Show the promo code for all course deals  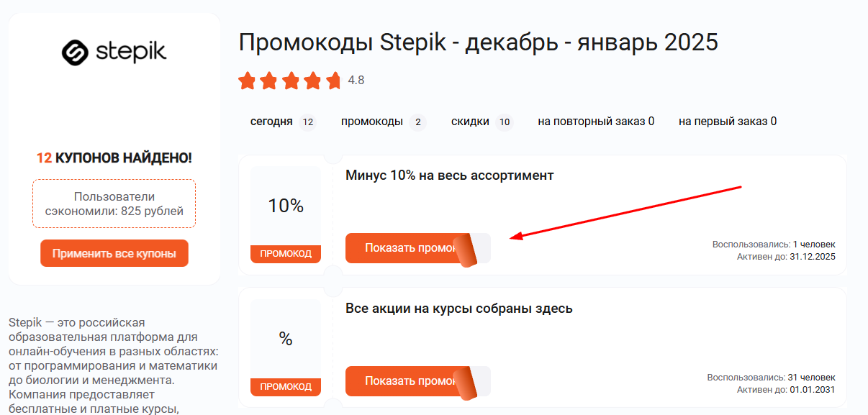point(403,380)
